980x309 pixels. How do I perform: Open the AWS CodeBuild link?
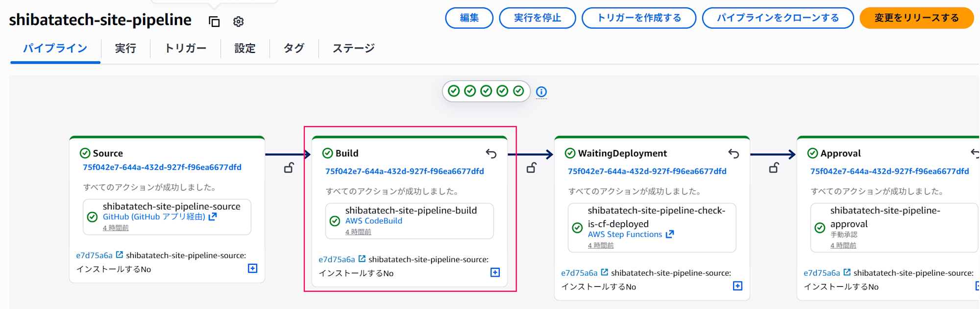pos(374,221)
